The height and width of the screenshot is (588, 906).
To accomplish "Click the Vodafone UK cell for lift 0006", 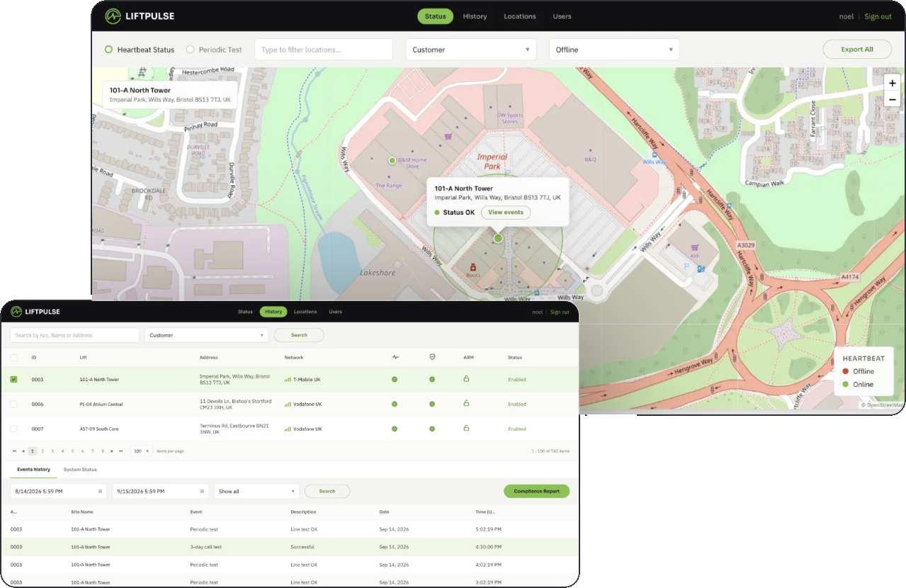I will [x=303, y=404].
